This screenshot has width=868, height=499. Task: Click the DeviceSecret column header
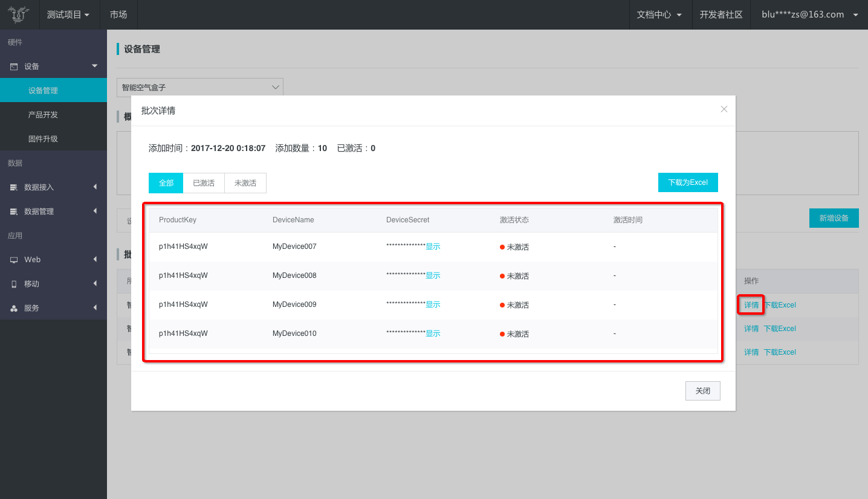pyautogui.click(x=408, y=220)
